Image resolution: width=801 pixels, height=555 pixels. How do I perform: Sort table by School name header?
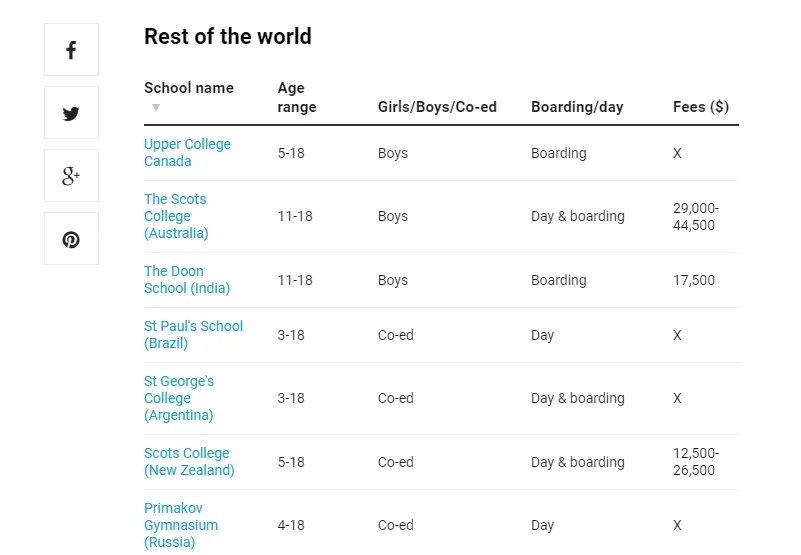coord(189,88)
